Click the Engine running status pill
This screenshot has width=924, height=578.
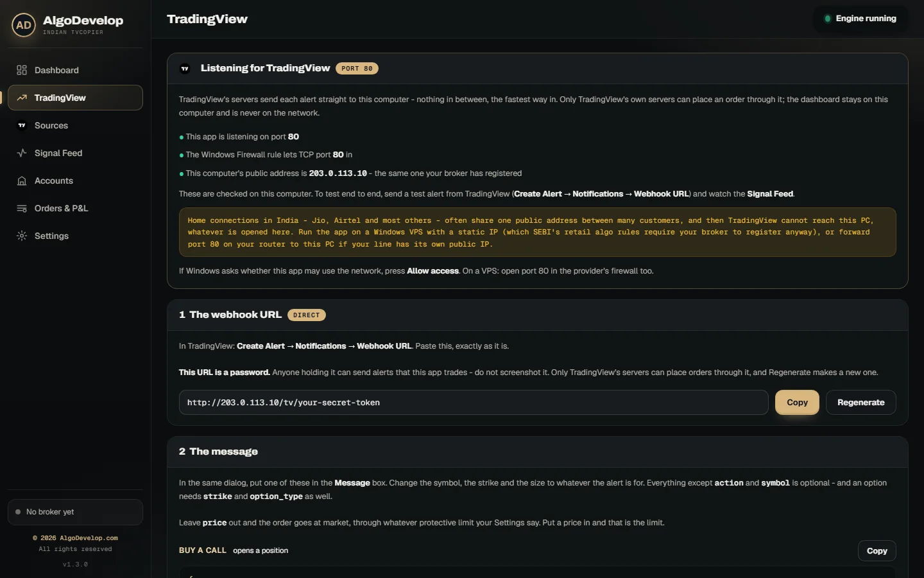pyautogui.click(x=860, y=19)
